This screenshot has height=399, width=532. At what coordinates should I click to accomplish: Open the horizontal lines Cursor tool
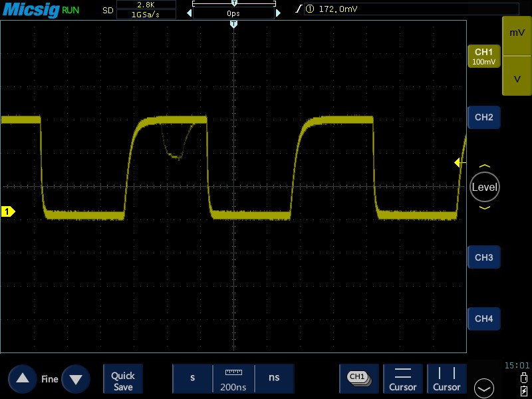pyautogui.click(x=402, y=378)
